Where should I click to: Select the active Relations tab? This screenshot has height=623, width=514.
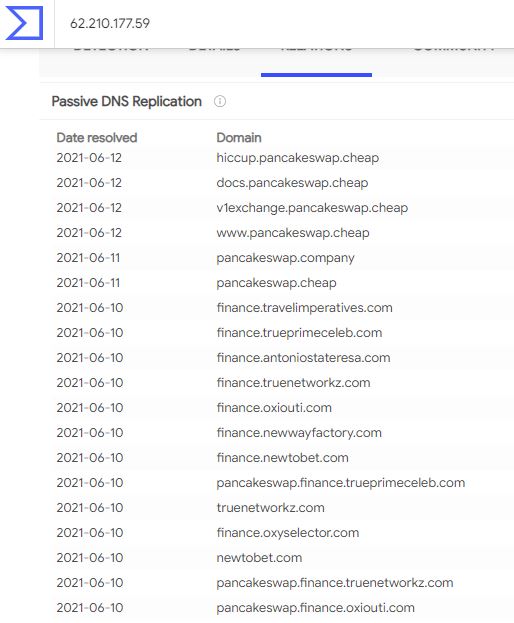316,50
